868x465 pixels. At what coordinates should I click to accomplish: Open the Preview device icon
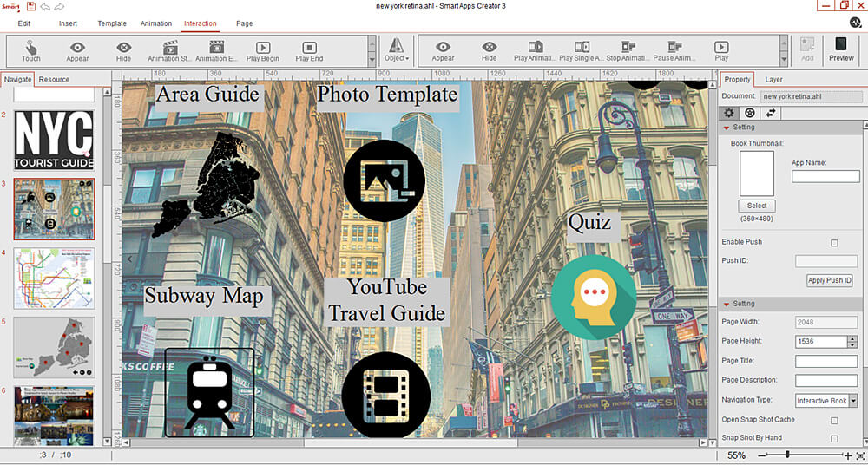841,44
